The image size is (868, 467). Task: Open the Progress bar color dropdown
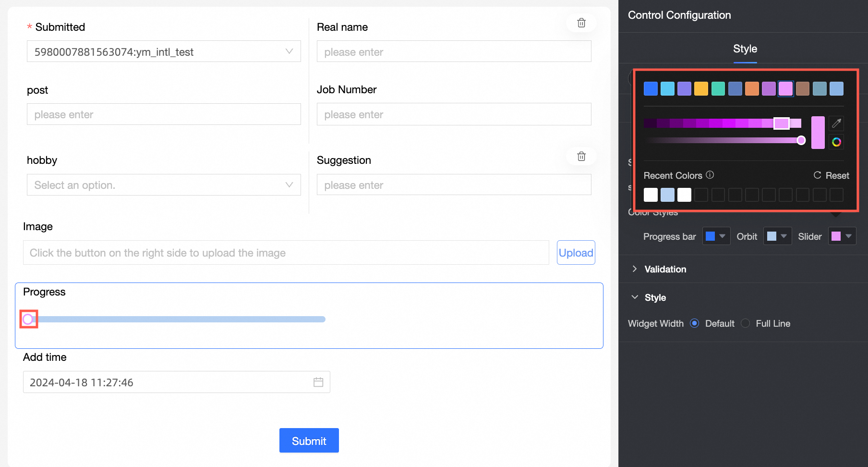(x=716, y=236)
